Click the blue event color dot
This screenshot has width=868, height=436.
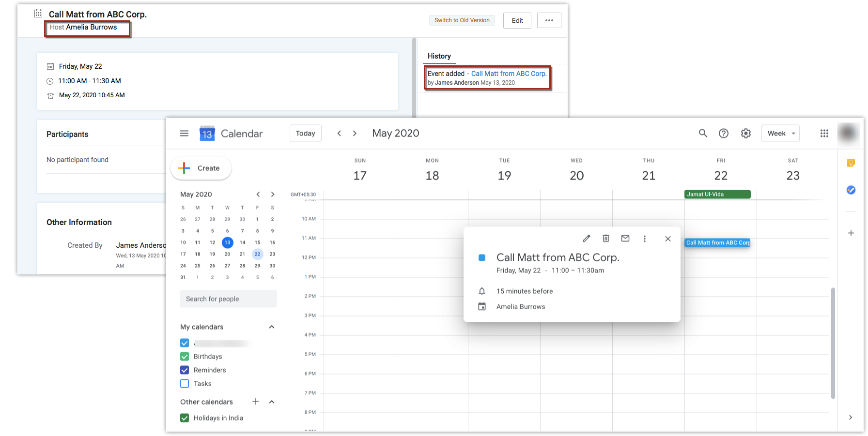(x=482, y=258)
